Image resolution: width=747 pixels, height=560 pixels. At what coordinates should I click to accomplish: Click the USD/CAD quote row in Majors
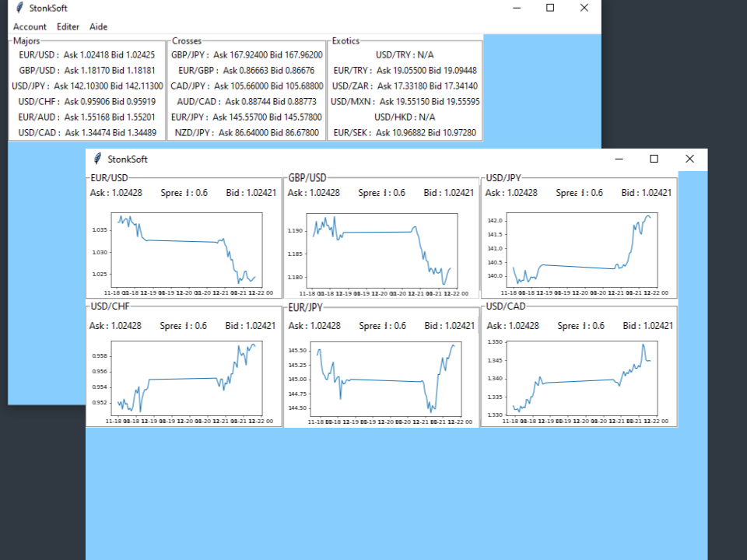click(x=87, y=133)
